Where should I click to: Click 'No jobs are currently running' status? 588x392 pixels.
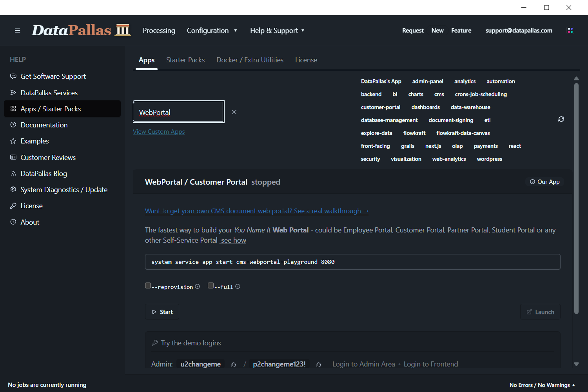(x=47, y=385)
